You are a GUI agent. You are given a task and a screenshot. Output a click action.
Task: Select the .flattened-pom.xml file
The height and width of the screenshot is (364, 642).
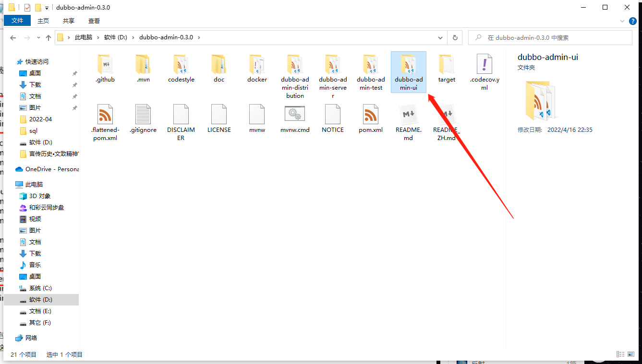coord(105,123)
